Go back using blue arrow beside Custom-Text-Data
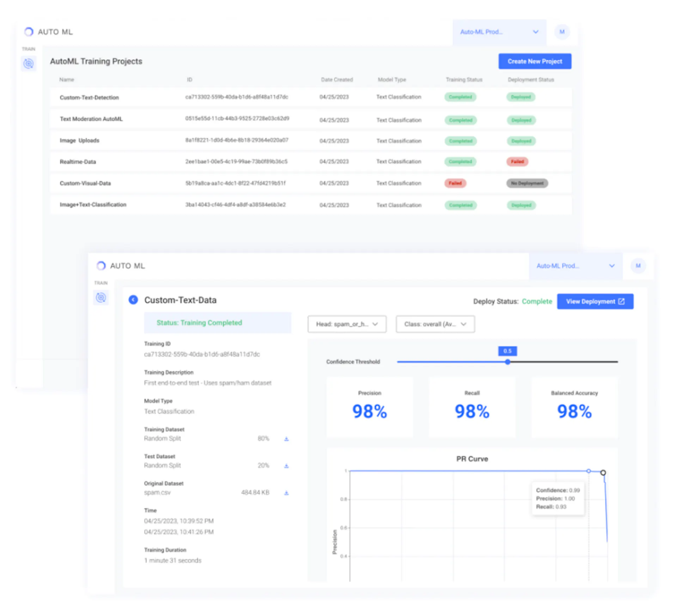Image resolution: width=677 pixels, height=616 pixels. point(133,300)
